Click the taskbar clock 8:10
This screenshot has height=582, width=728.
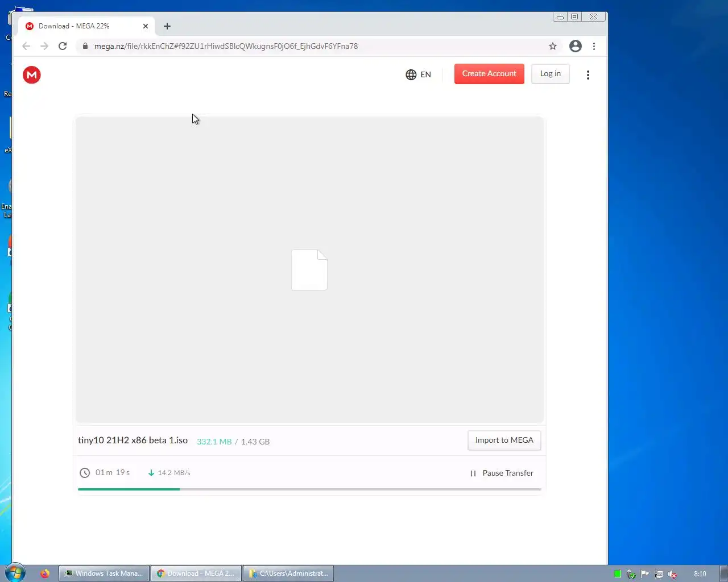click(700, 574)
